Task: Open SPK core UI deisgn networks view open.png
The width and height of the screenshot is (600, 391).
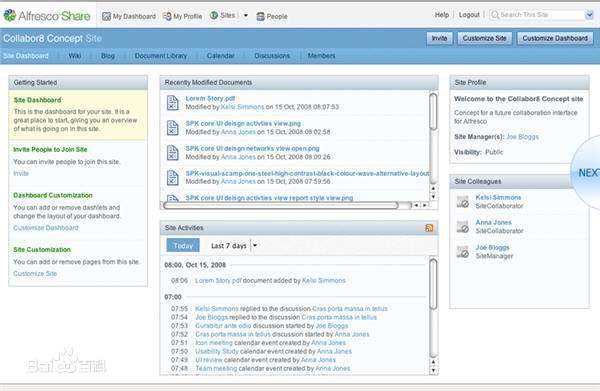Action: (x=252, y=148)
